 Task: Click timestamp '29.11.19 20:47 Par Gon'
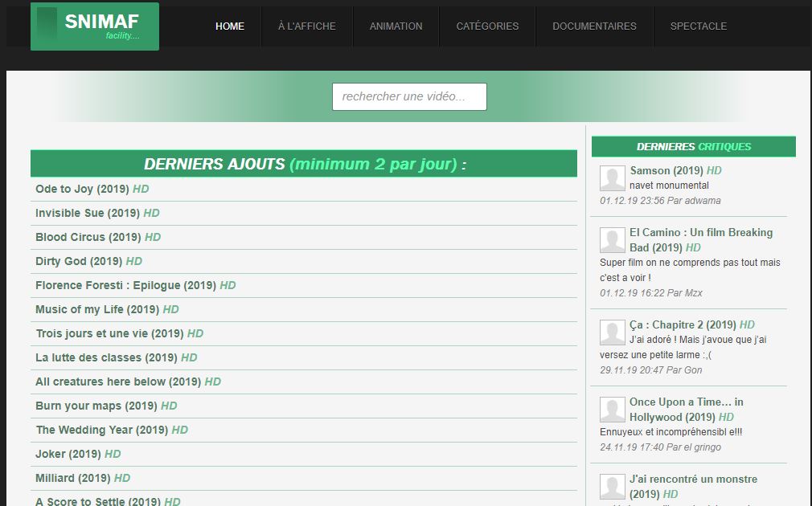(651, 370)
